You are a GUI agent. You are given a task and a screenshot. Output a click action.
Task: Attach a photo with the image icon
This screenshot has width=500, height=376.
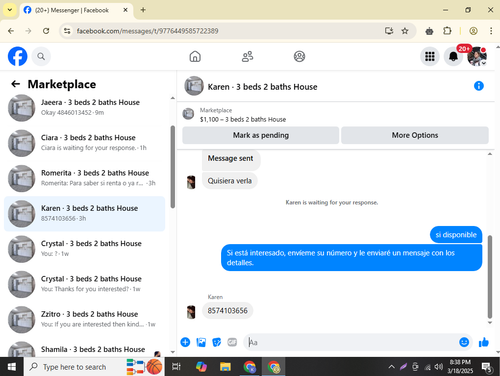click(x=201, y=342)
